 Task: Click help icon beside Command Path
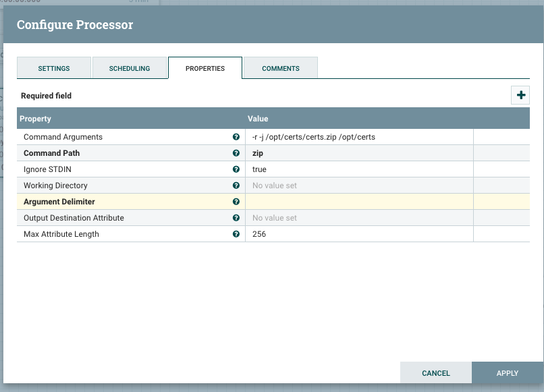pyautogui.click(x=236, y=153)
